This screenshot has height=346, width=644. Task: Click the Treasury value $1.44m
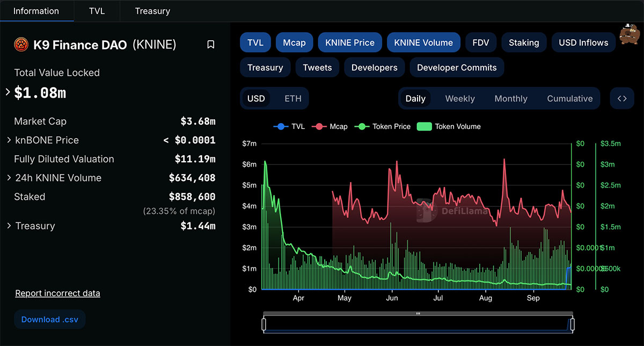click(198, 226)
